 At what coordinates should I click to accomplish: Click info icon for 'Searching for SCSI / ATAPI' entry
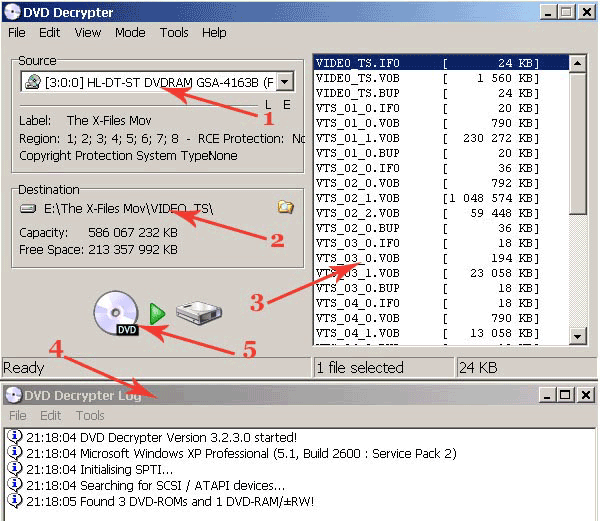[15, 485]
